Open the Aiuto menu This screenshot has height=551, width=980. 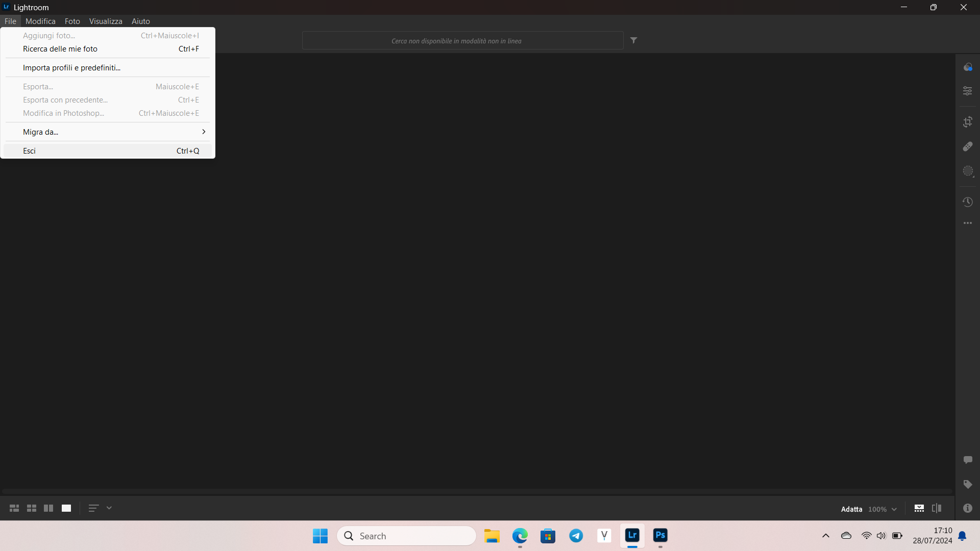click(x=141, y=21)
